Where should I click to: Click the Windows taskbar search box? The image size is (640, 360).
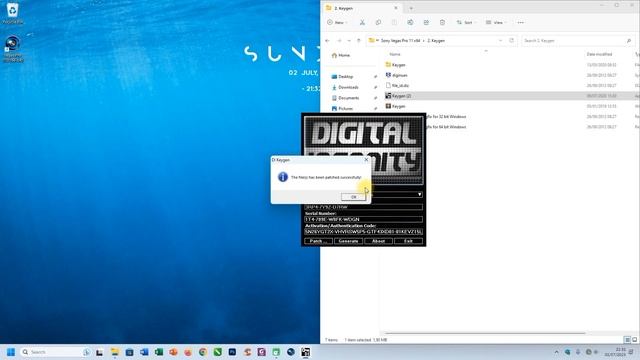(x=55, y=352)
